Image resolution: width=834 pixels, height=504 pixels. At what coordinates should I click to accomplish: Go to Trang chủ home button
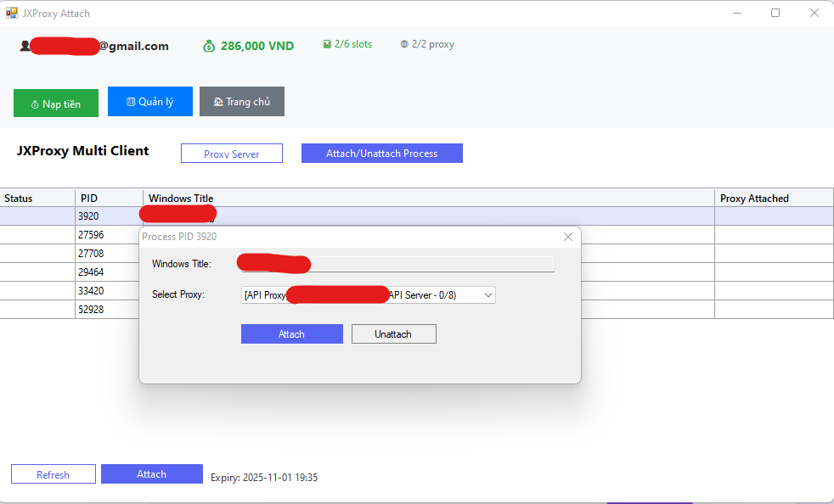[242, 102]
